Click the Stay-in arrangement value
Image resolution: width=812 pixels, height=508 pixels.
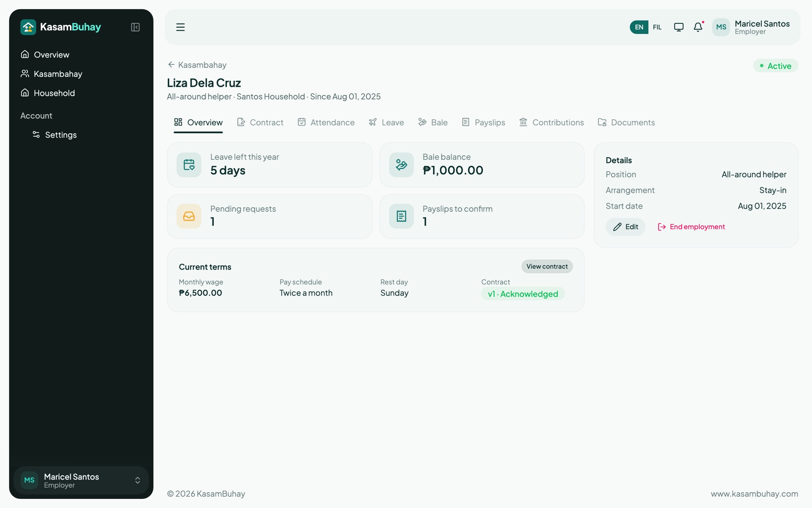click(x=773, y=190)
